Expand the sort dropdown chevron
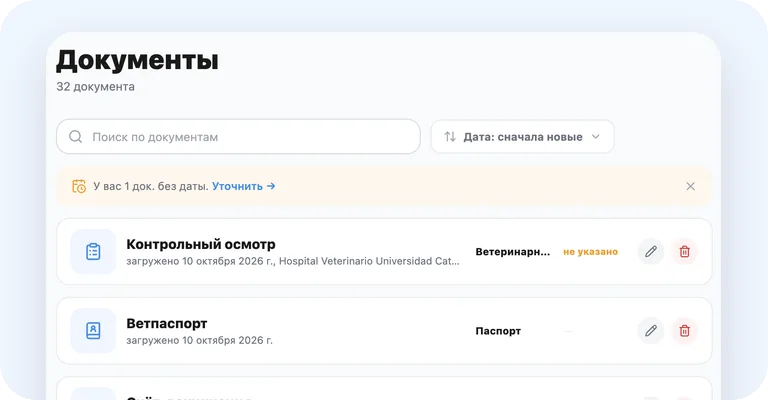The width and height of the screenshot is (768, 400). point(596,137)
